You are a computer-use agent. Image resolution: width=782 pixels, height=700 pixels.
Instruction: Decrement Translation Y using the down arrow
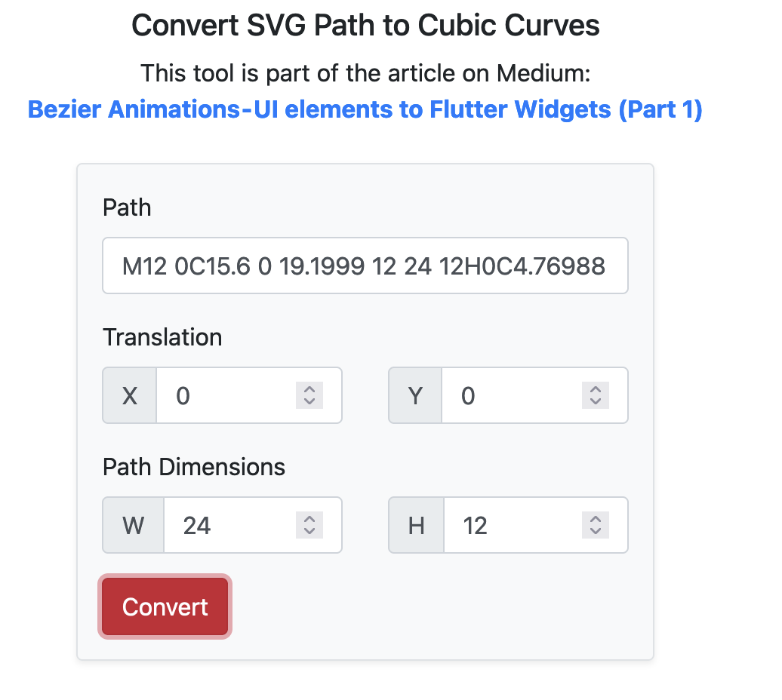pos(595,401)
